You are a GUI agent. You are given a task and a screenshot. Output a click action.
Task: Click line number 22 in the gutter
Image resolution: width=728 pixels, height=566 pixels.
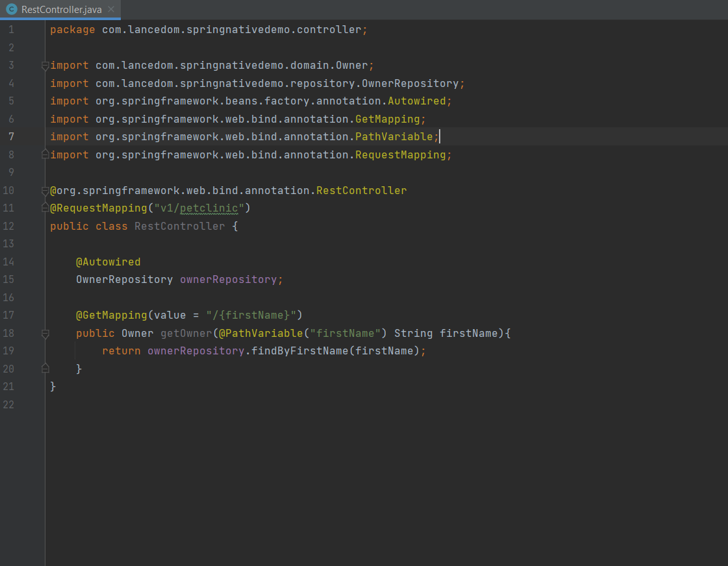pyautogui.click(x=8, y=404)
